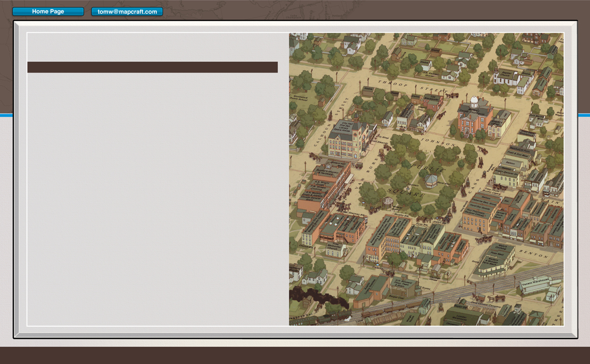
Task: Click the dark brown title bar
Action: pyautogui.click(x=152, y=68)
